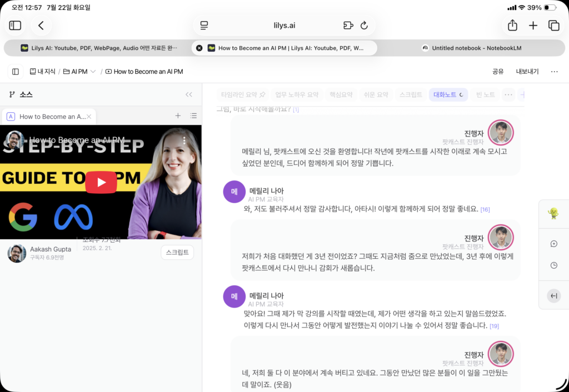Open the page reader menu icon
The height and width of the screenshot is (392, 569).
coord(204,26)
